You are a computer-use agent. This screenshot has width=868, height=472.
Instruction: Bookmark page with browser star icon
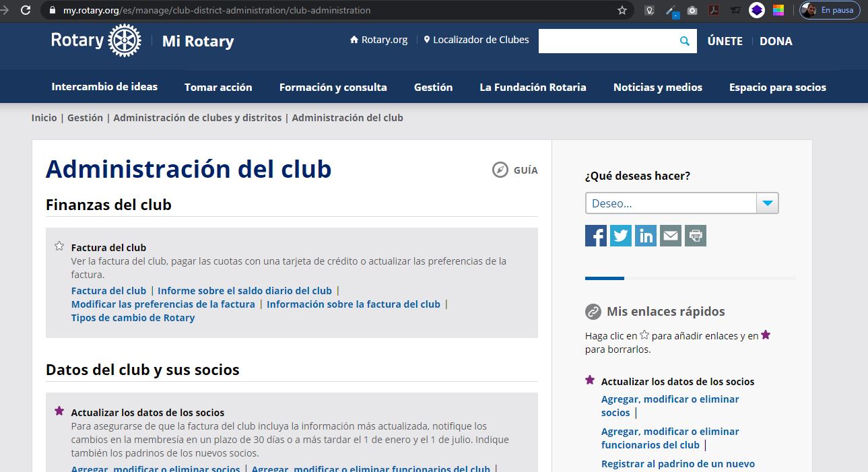click(622, 10)
